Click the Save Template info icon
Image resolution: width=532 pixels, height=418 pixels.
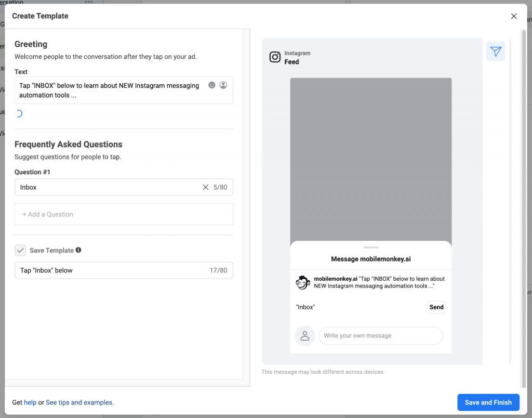[x=78, y=250]
